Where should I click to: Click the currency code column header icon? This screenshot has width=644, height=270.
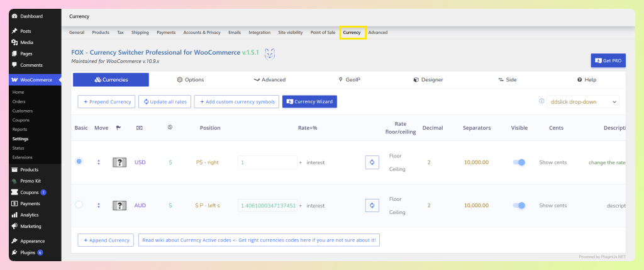[140, 128]
